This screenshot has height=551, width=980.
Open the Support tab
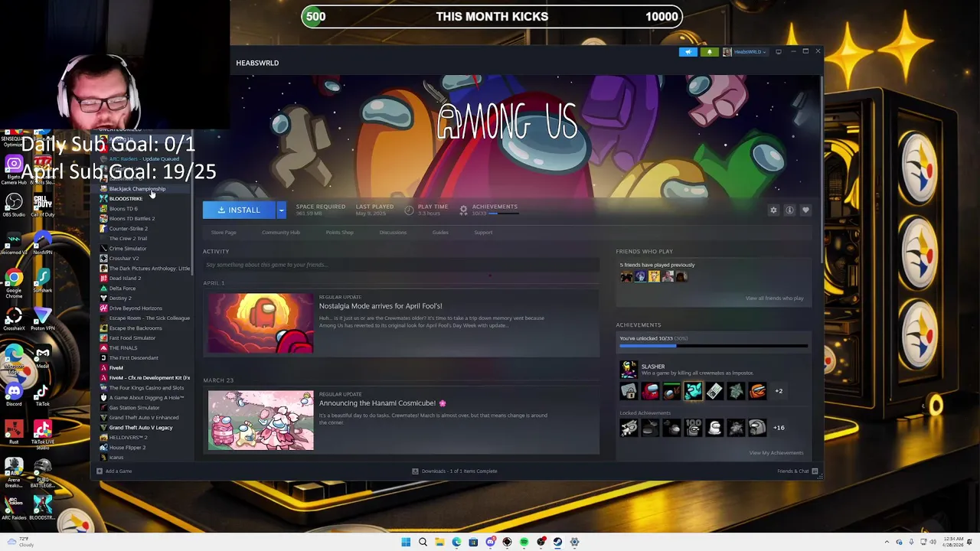(483, 233)
